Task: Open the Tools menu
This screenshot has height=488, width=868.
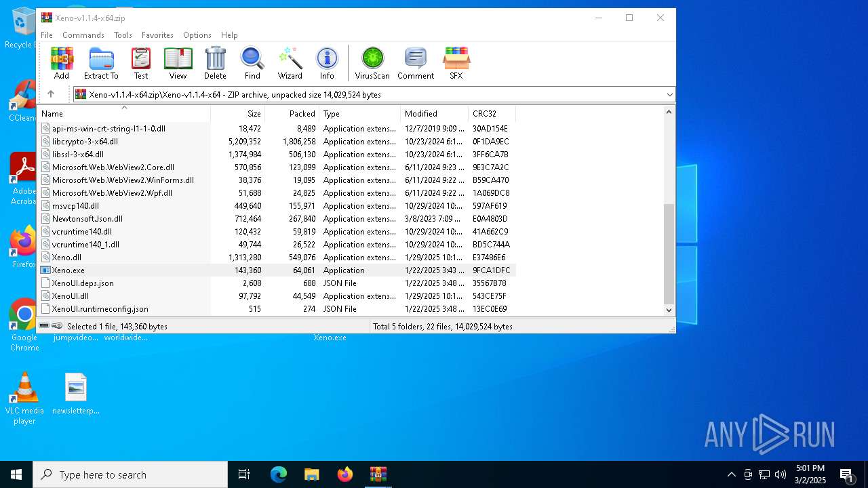Action: [123, 35]
